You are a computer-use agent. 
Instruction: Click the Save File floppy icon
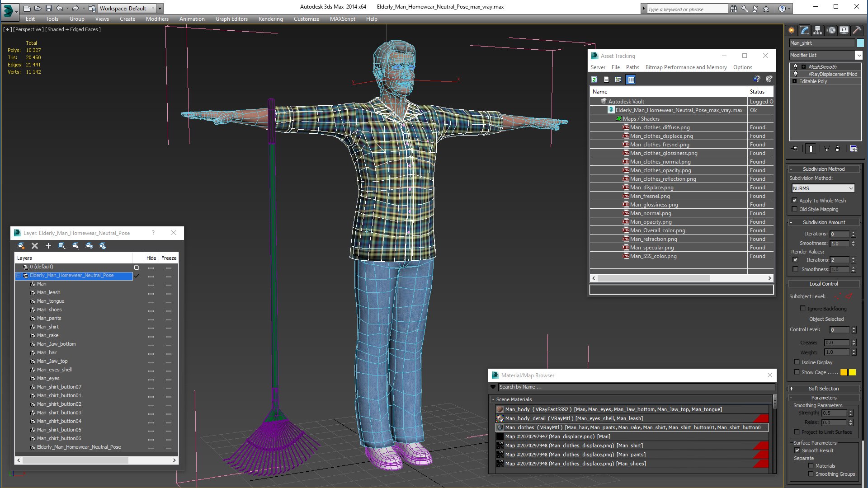(49, 8)
